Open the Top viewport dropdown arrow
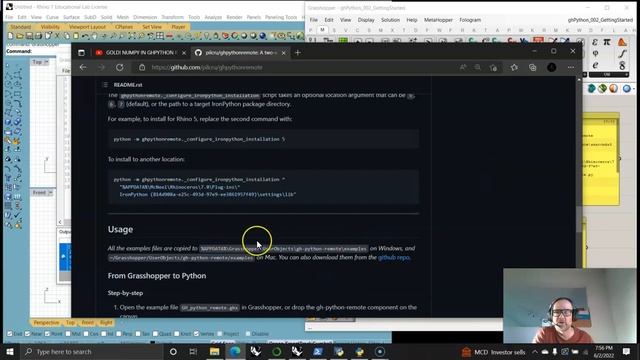Screen dimensions: 640x360 (46, 62)
